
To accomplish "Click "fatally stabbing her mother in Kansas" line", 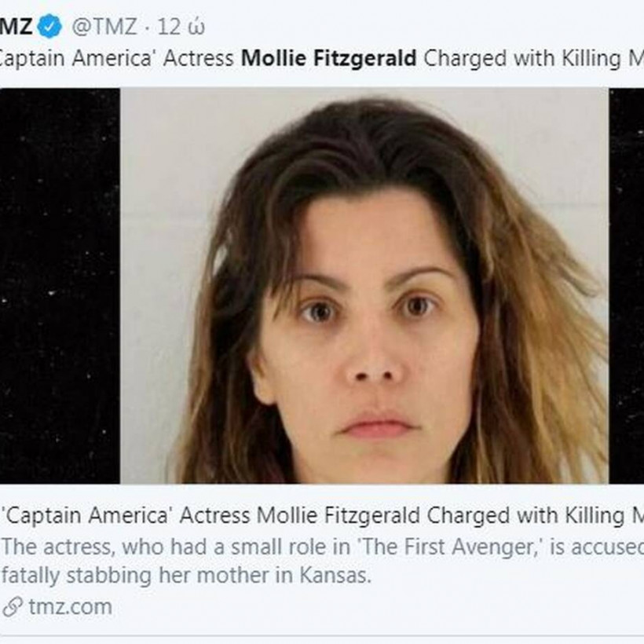I will tap(185, 574).
